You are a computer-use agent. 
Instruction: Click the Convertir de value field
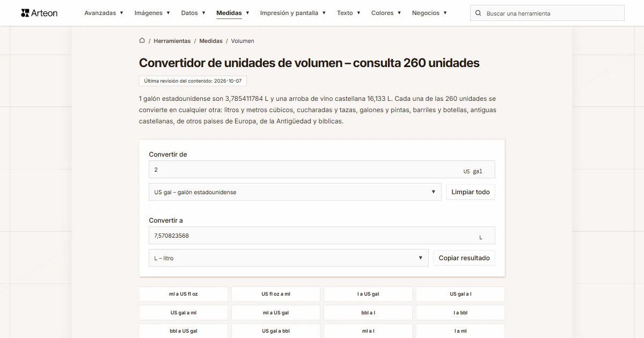[322, 170]
